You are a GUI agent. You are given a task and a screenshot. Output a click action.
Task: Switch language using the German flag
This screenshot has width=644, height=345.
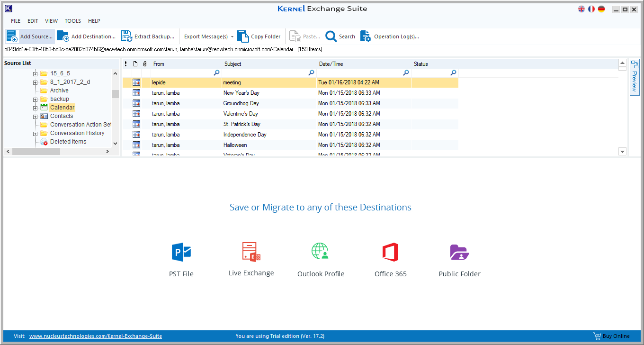tap(601, 9)
